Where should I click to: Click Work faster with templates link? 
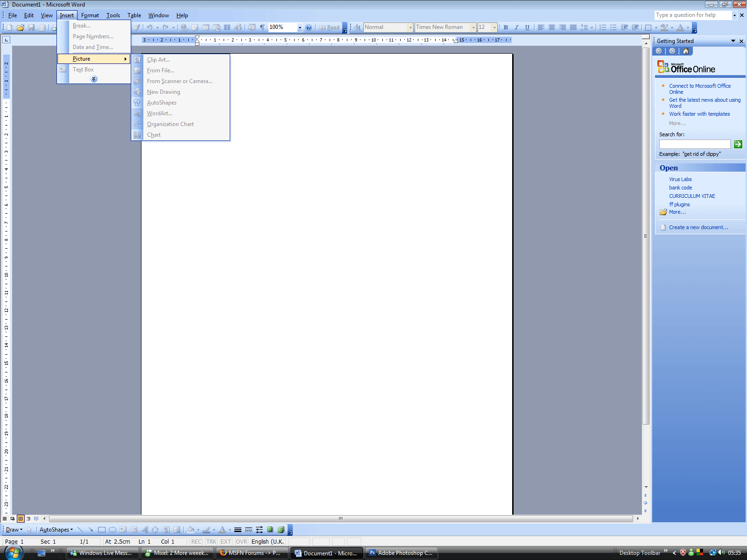coord(699,114)
